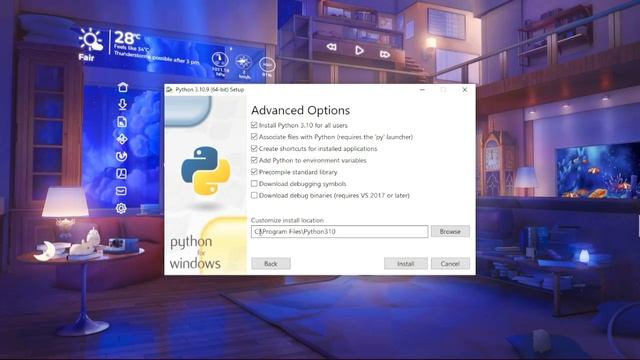Click Install to start Python installation
640x360 pixels.
click(406, 264)
